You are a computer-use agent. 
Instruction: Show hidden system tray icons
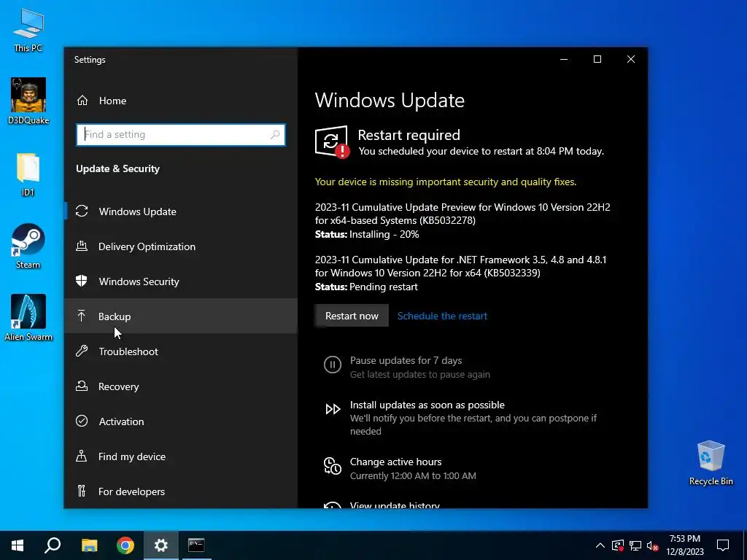tap(600, 545)
